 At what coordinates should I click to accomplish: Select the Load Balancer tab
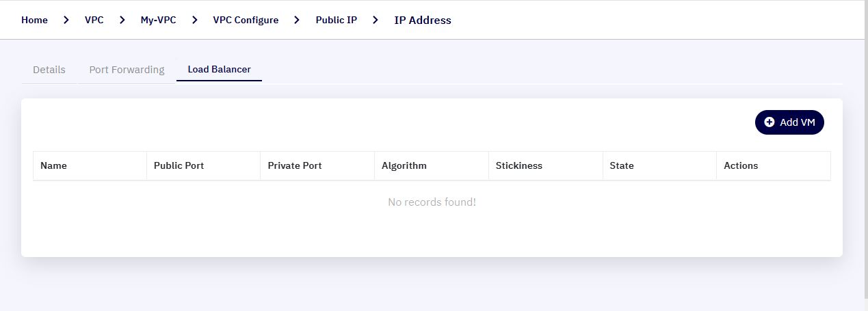219,70
